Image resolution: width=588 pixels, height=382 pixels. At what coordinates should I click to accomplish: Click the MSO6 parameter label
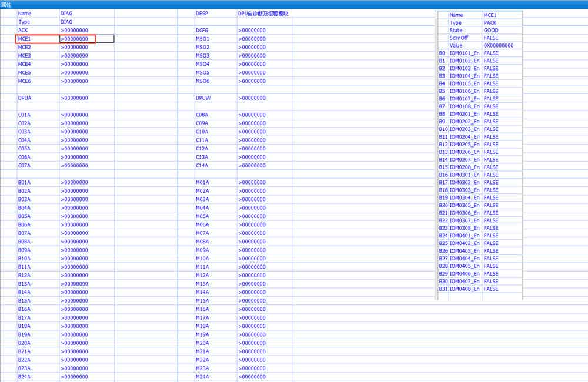point(202,81)
